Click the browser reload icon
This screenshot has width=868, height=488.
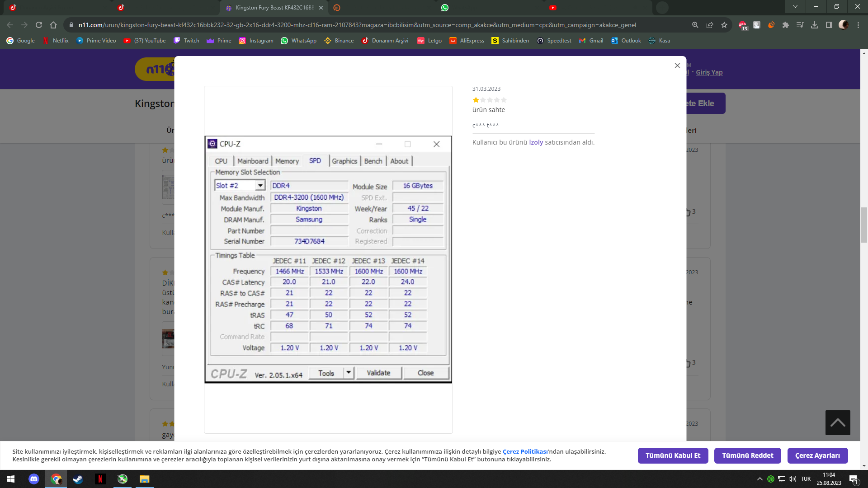point(39,25)
